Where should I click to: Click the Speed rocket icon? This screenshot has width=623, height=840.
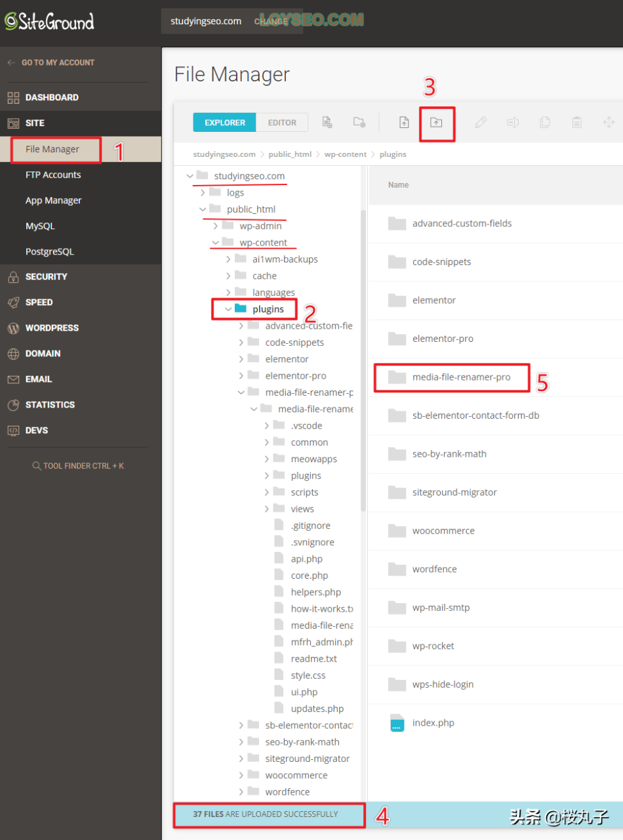[x=13, y=303]
